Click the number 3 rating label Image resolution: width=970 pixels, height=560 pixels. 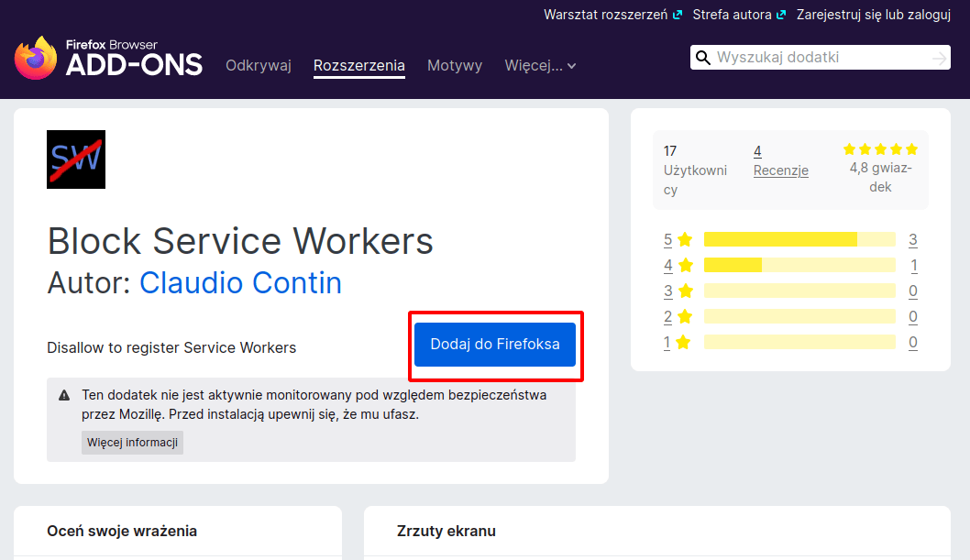point(668,291)
